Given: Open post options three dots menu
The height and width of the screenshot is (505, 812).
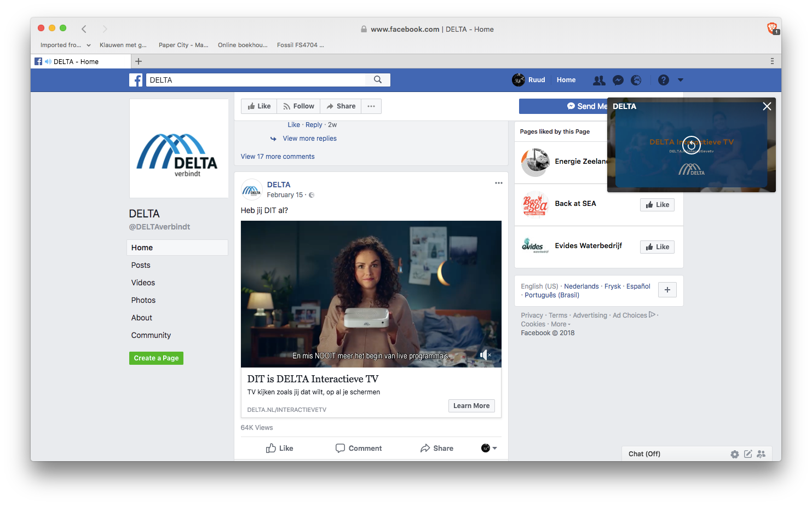Looking at the screenshot, I should click(498, 183).
